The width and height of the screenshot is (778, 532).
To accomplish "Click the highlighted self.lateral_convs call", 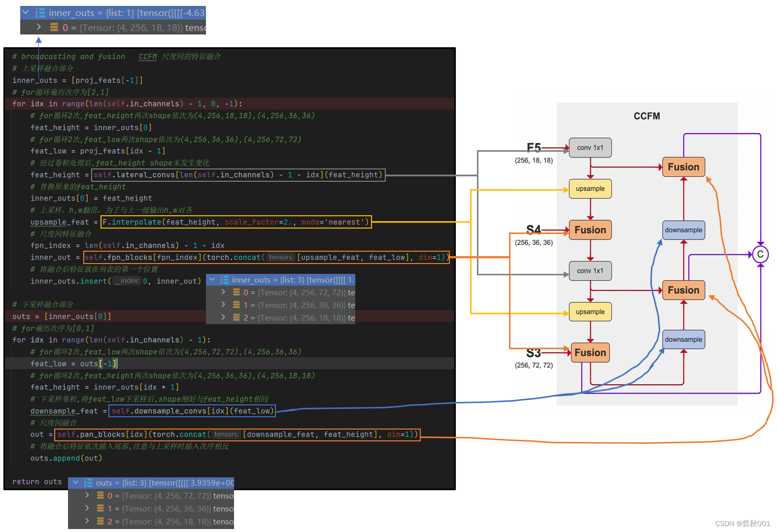I will pos(238,175).
